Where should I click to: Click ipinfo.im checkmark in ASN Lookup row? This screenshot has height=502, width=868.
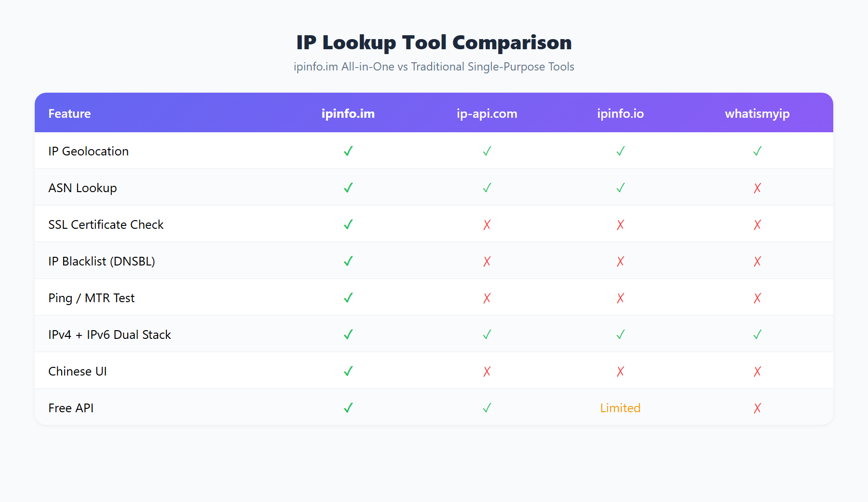(348, 188)
